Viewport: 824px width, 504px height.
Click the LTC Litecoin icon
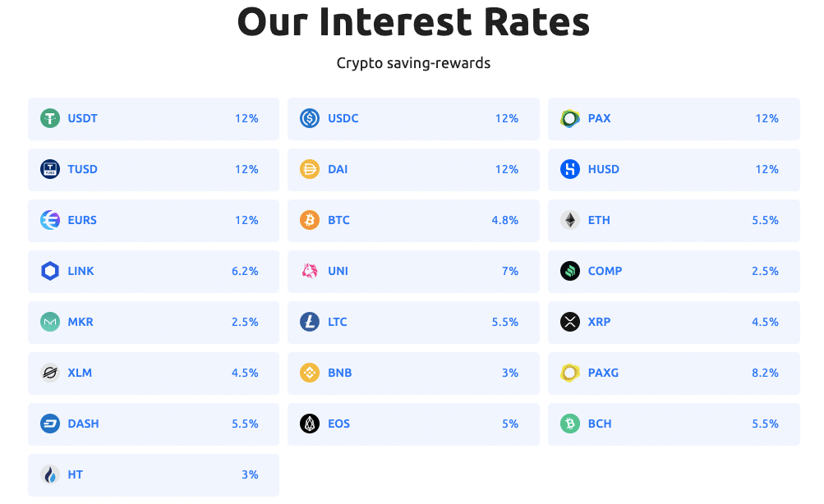[311, 322]
